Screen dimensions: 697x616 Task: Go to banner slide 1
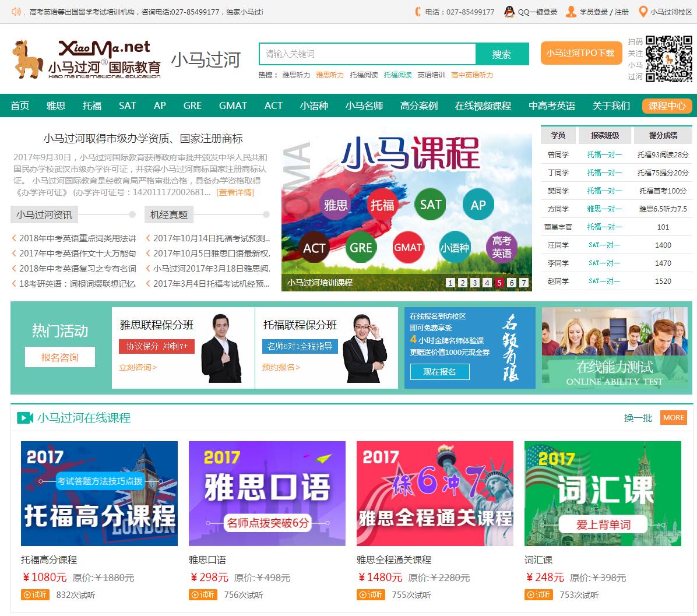pos(450,283)
